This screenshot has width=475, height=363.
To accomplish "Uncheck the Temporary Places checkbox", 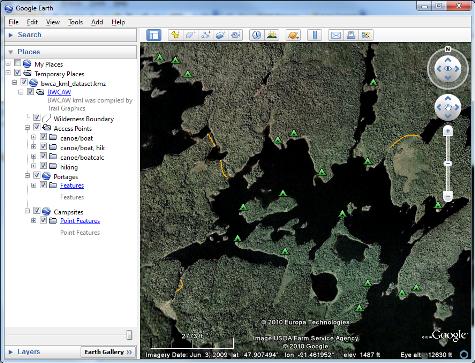I will tap(17, 73).
